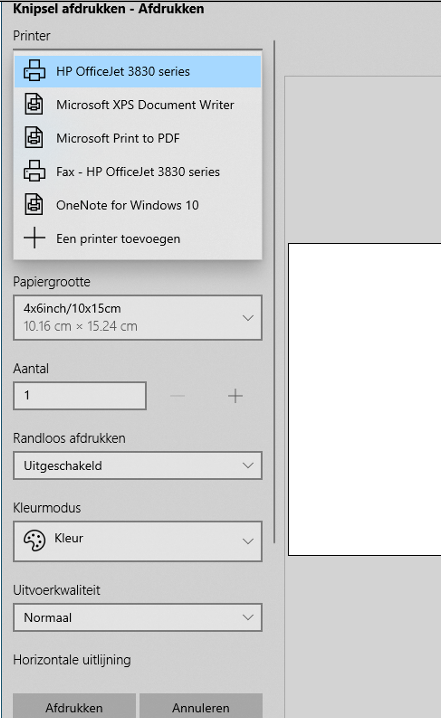Viewport: 441px width, 718px height.
Task: Select Microsoft Print to PDF option
Action: 138,138
